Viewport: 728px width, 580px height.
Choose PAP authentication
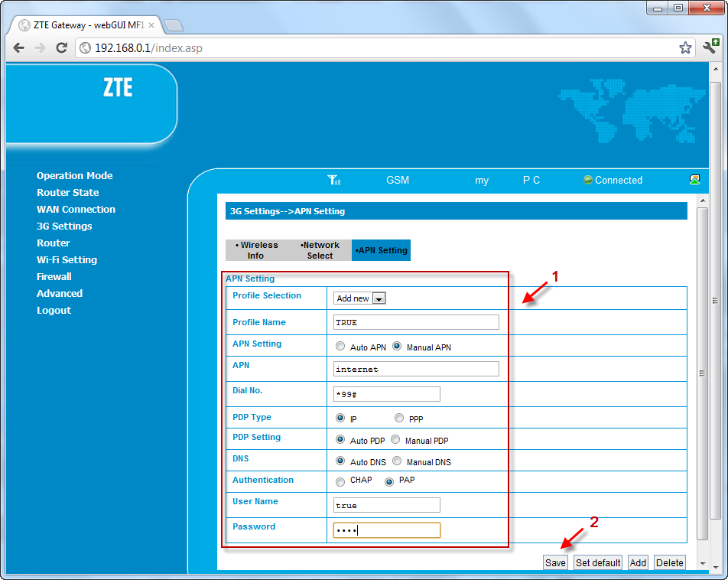(x=389, y=482)
